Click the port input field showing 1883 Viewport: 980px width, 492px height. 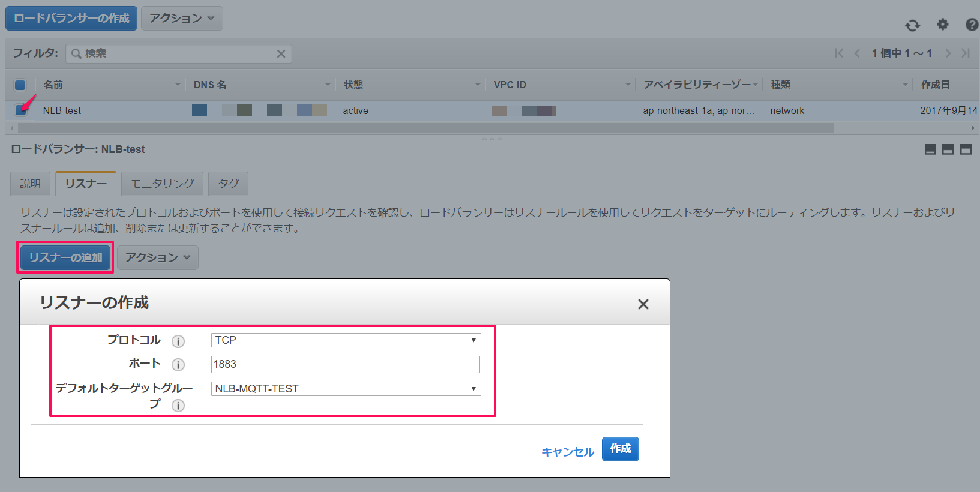[346, 364]
